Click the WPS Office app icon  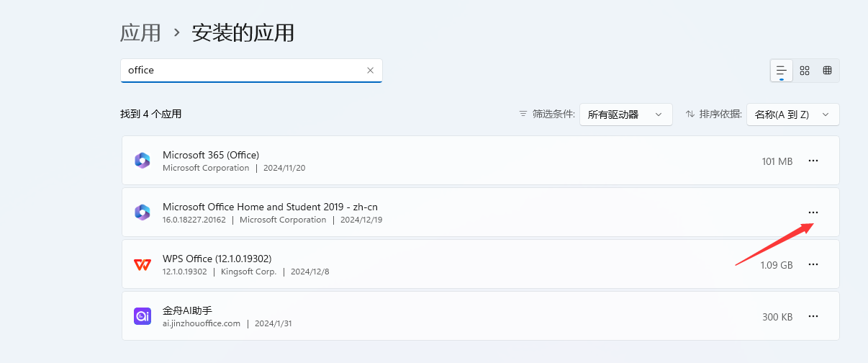tap(143, 264)
